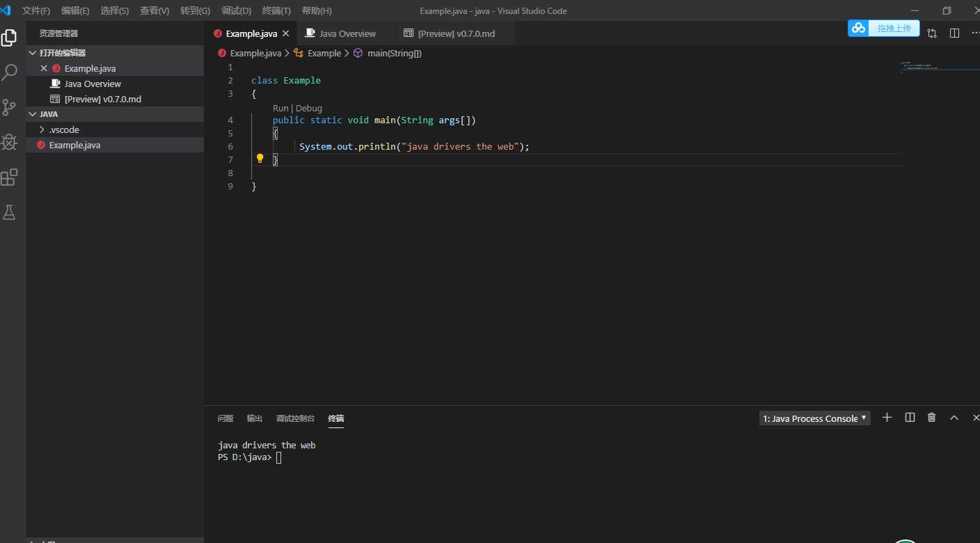This screenshot has width=980, height=543.
Task: Open the Explorer view in activity bar
Action: [x=9, y=38]
